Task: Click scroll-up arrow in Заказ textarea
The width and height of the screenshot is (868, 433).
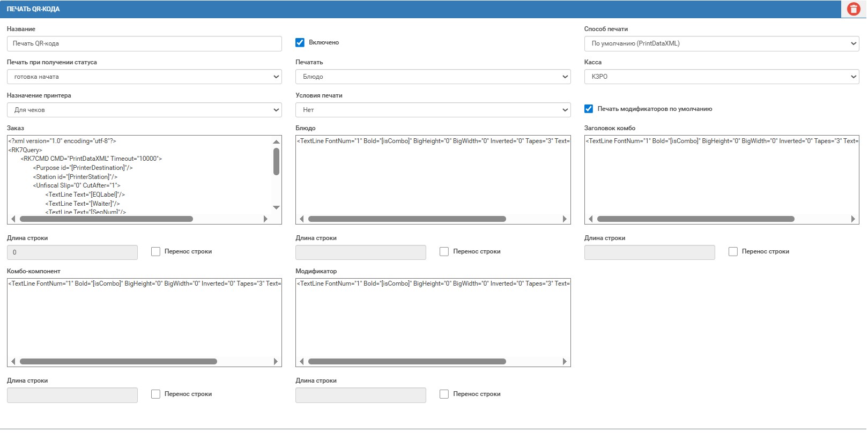Action: point(276,141)
